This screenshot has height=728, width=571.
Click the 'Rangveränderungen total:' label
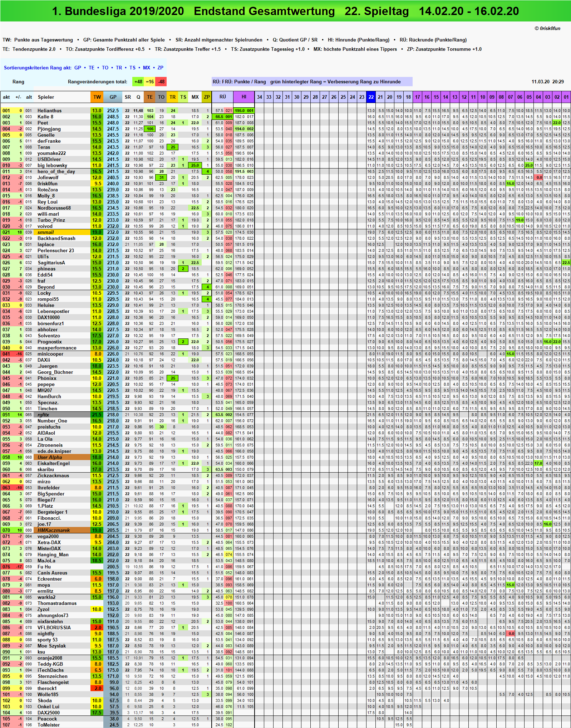tap(98, 82)
